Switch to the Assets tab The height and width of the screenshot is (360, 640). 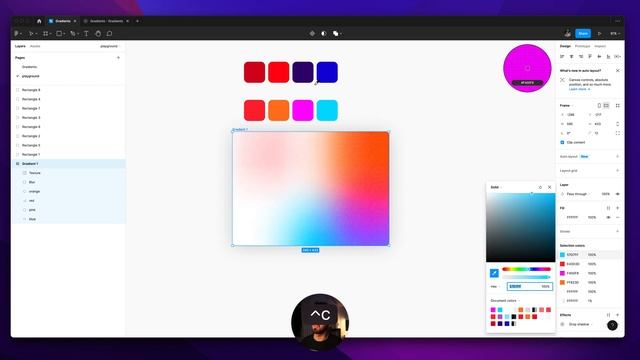coord(35,46)
